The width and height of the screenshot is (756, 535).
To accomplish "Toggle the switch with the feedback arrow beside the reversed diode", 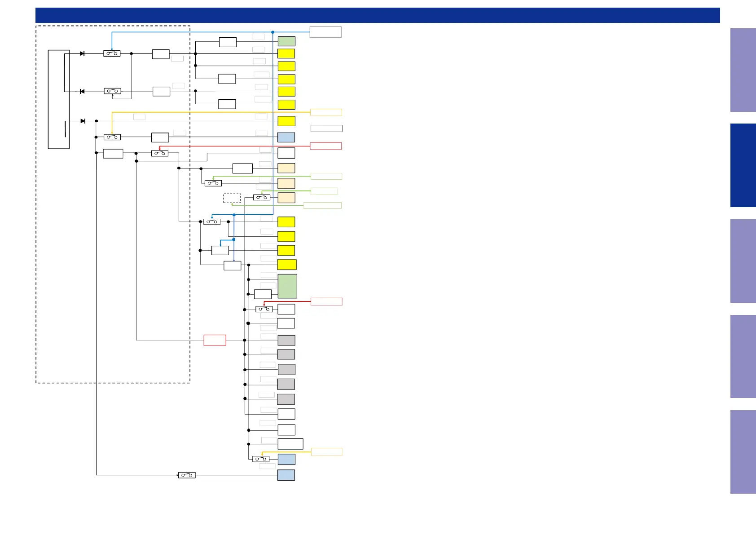I will click(x=112, y=91).
